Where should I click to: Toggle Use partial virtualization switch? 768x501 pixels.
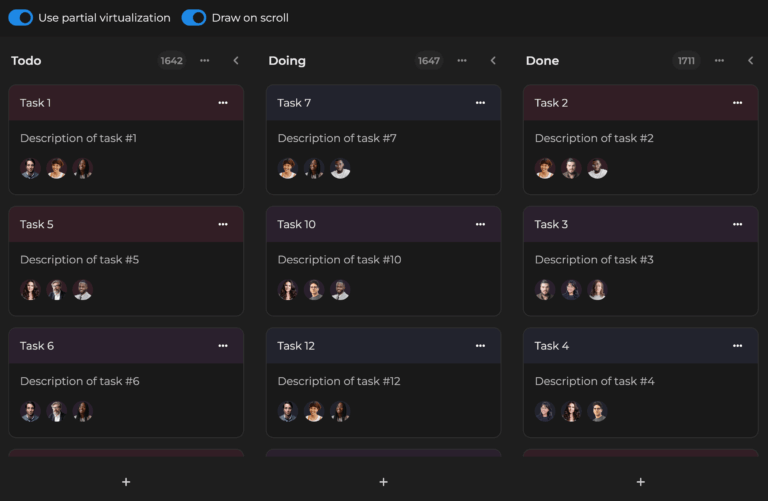21,18
